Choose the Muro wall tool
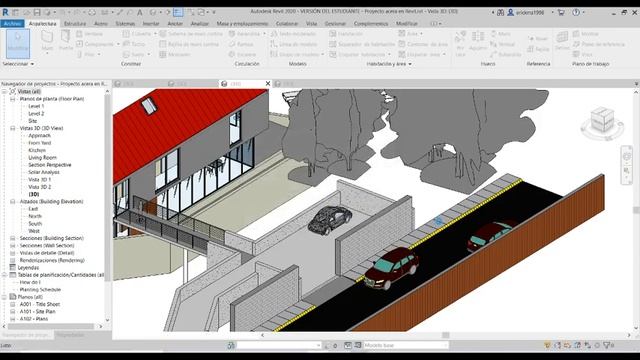640x360 pixels. click(x=47, y=42)
